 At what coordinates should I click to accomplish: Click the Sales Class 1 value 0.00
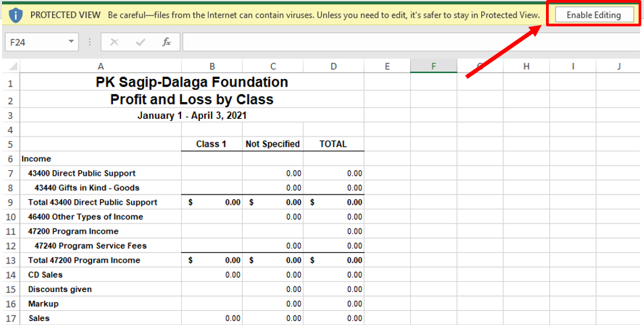(x=212, y=318)
